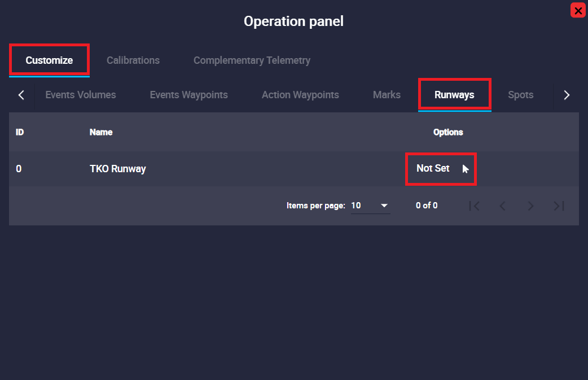Go to next page of runways
Screen dimensions: 588x380
(530, 206)
